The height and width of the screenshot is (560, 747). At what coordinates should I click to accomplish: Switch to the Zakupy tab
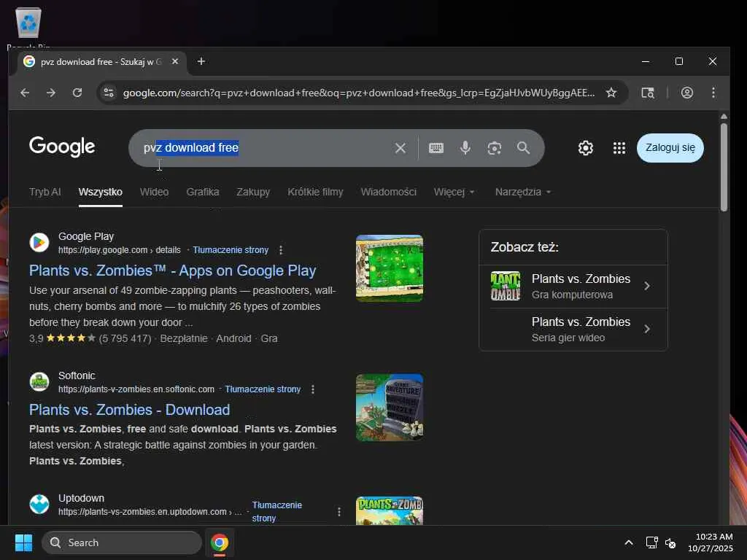click(x=253, y=192)
